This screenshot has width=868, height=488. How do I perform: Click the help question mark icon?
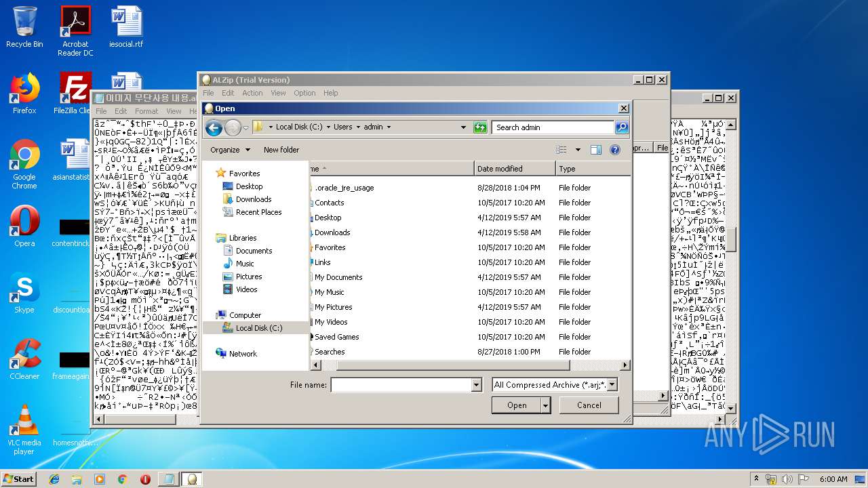coord(615,150)
